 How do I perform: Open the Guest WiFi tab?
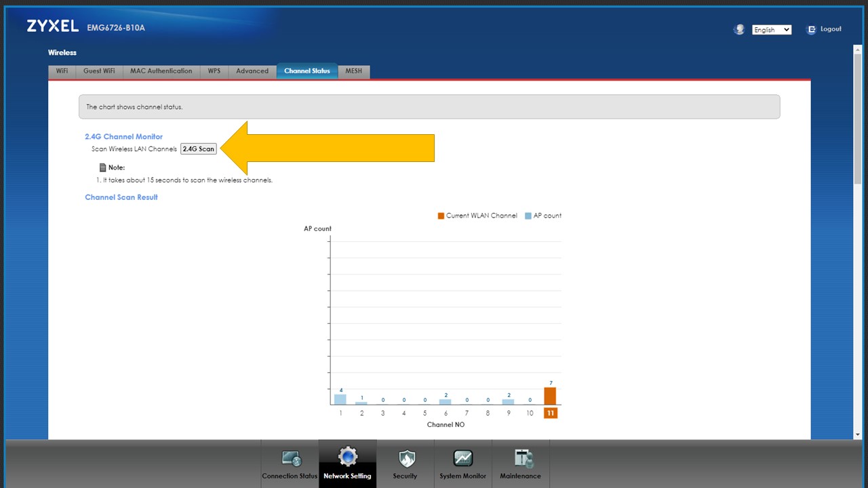click(99, 71)
